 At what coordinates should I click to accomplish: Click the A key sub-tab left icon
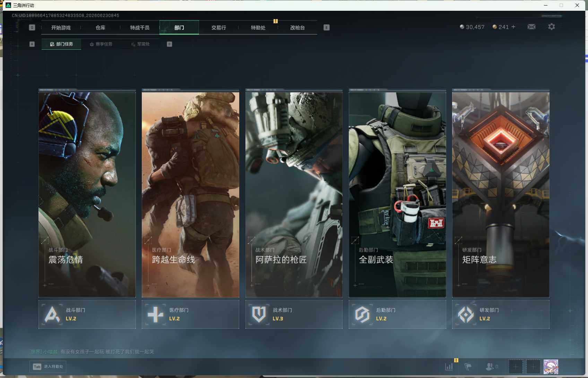32,44
